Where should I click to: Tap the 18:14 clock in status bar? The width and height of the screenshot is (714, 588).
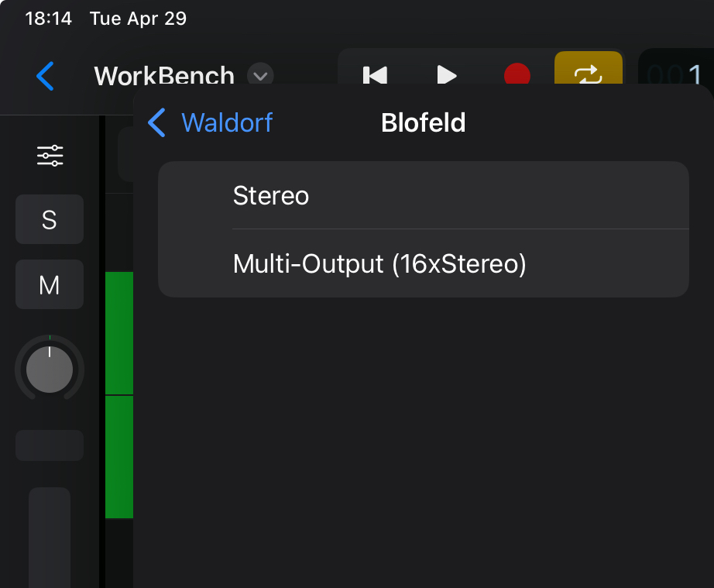pyautogui.click(x=48, y=18)
